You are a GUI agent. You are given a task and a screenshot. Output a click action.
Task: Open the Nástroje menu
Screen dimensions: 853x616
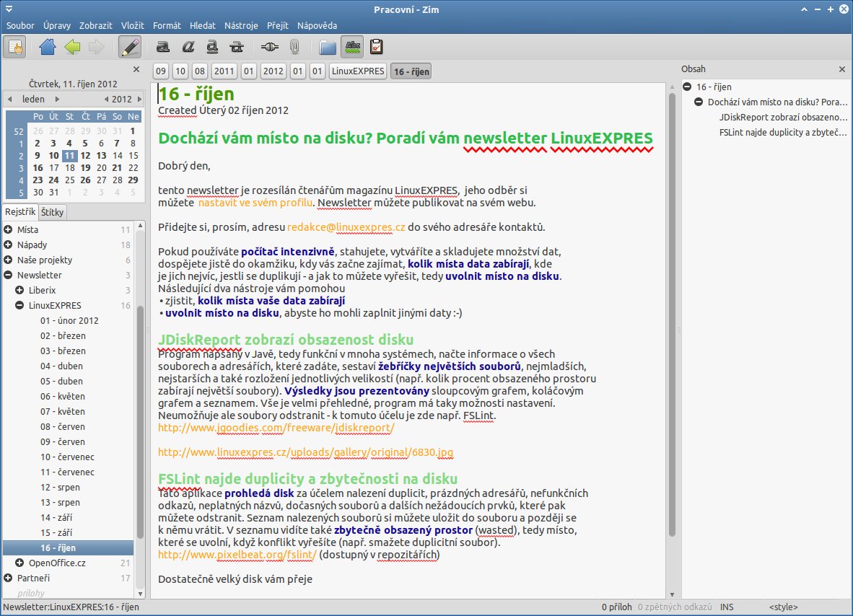241,25
